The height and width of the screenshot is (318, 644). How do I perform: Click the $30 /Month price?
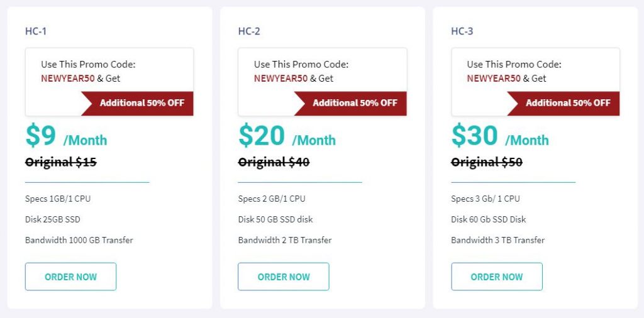[500, 136]
